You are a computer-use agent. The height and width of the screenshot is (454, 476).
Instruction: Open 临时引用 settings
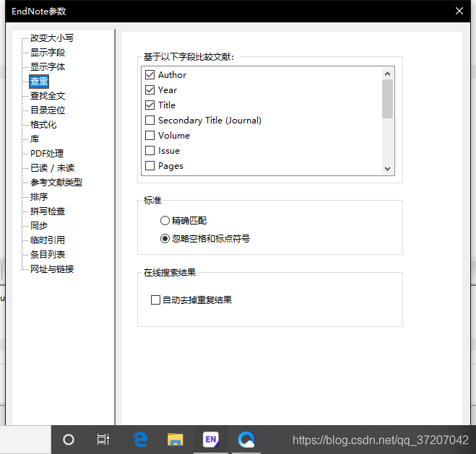click(48, 240)
